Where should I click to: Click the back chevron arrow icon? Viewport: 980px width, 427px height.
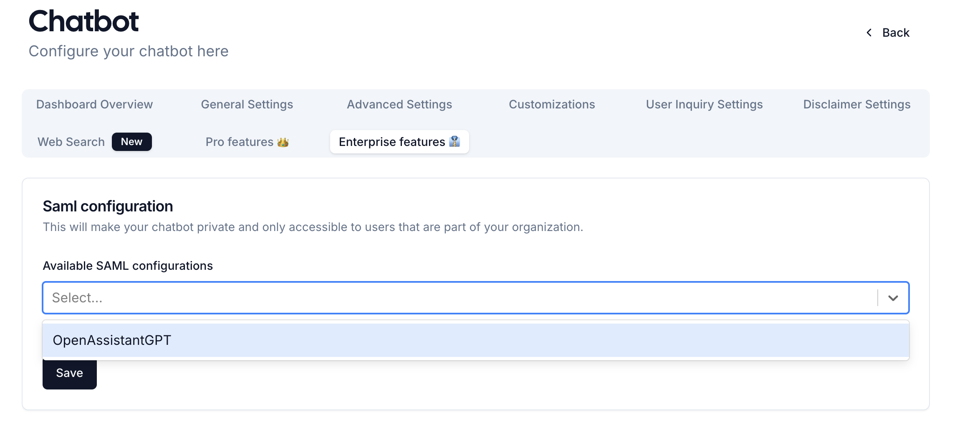coord(869,33)
